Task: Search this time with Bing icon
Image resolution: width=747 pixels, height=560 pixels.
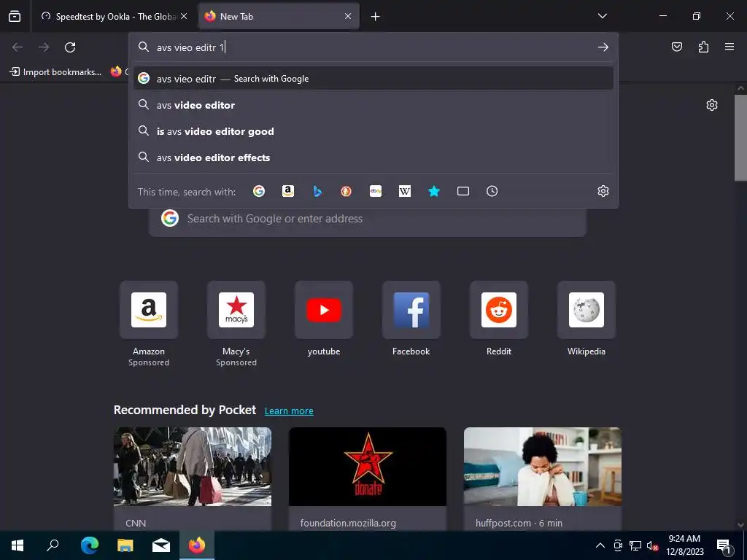Action: point(317,191)
